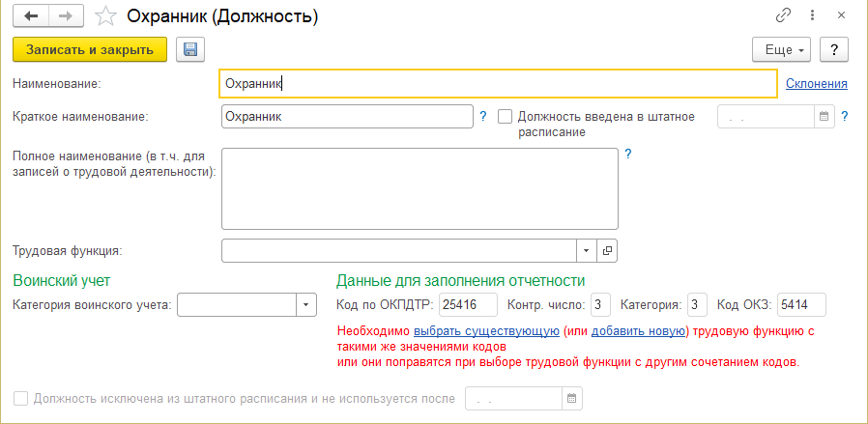The image size is (868, 424).
Task: Follow the выбрать существующую link
Action: 486,331
